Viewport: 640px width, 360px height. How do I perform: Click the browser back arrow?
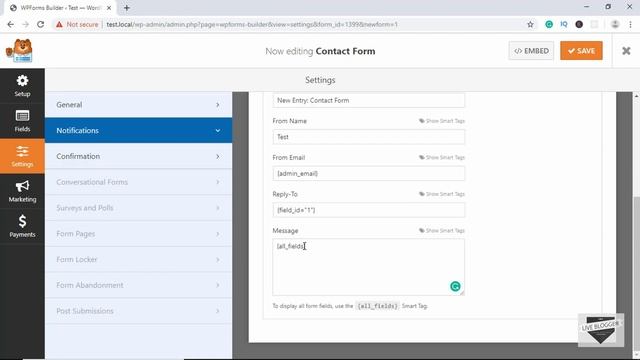point(11,24)
